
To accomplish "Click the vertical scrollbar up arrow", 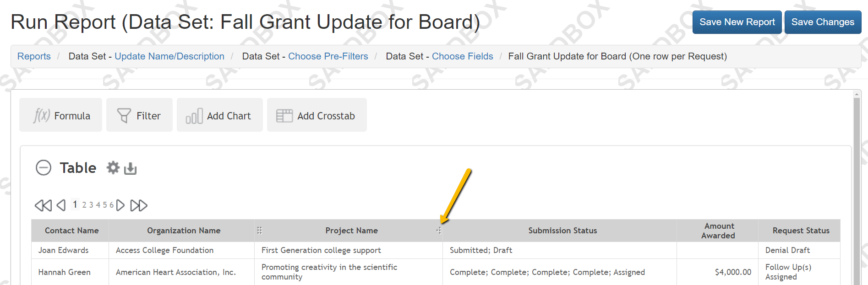I will point(857,94).
